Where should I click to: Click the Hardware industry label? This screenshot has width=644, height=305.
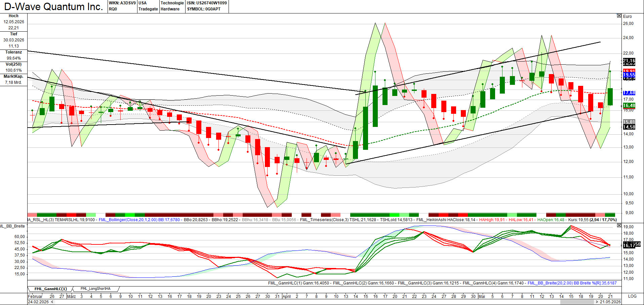pyautogui.click(x=170, y=9)
